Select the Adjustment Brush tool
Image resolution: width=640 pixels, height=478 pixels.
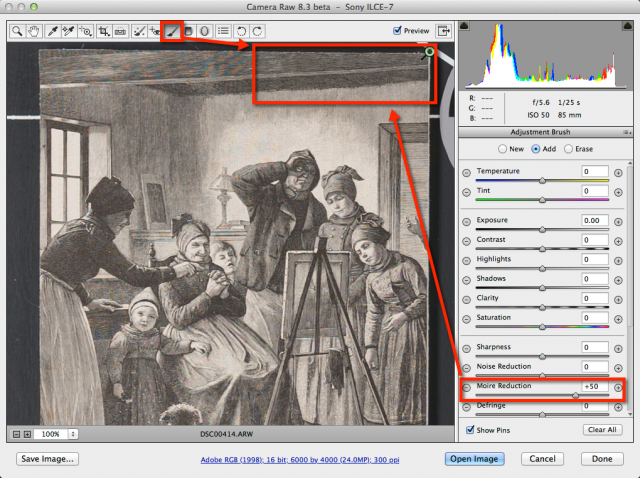pos(172,31)
